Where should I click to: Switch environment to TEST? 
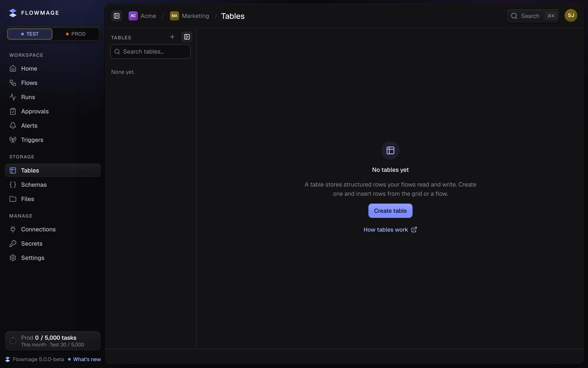(30, 34)
